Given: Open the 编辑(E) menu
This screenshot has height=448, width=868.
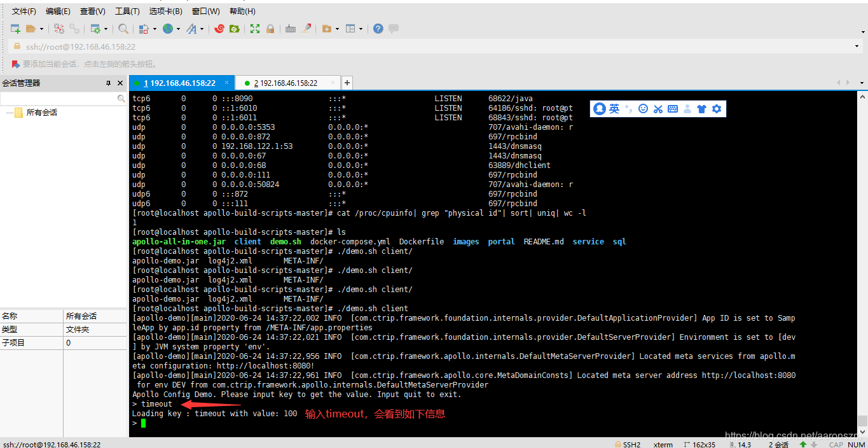Looking at the screenshot, I should [58, 11].
